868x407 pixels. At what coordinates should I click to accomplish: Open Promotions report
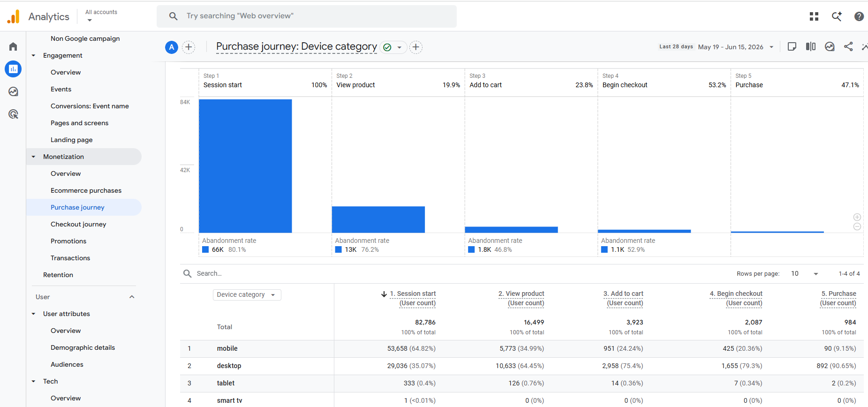tap(68, 241)
